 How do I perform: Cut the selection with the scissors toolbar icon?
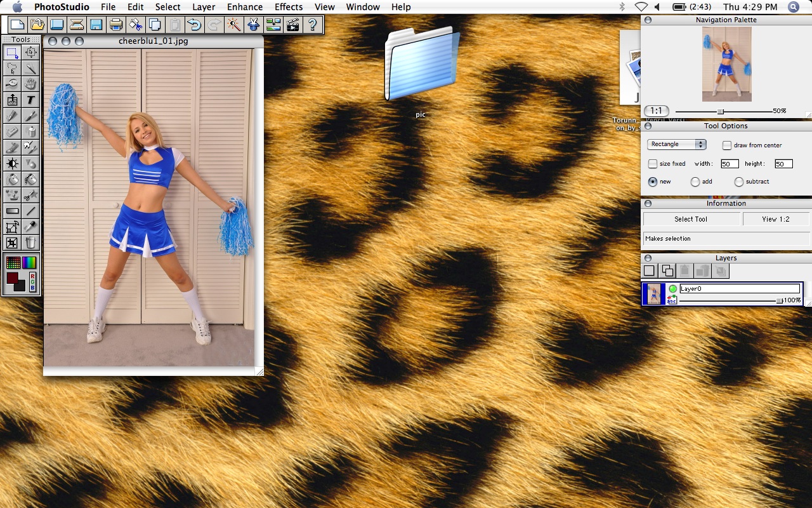(x=135, y=25)
